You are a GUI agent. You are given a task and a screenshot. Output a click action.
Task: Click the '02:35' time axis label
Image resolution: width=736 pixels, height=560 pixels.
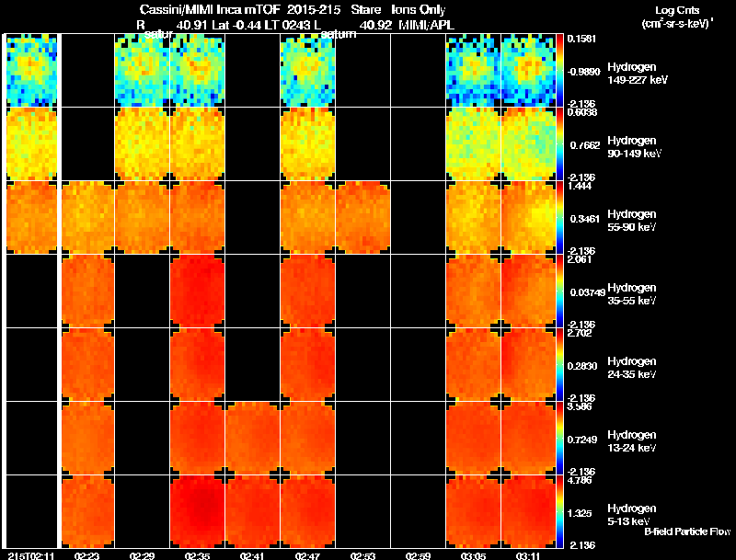197,555
